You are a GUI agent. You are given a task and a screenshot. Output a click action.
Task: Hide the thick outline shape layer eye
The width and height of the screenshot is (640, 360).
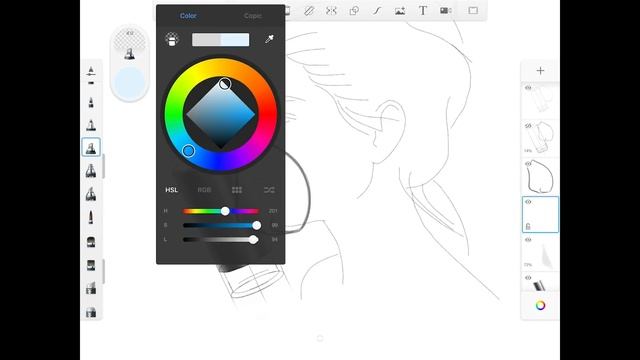click(528, 164)
